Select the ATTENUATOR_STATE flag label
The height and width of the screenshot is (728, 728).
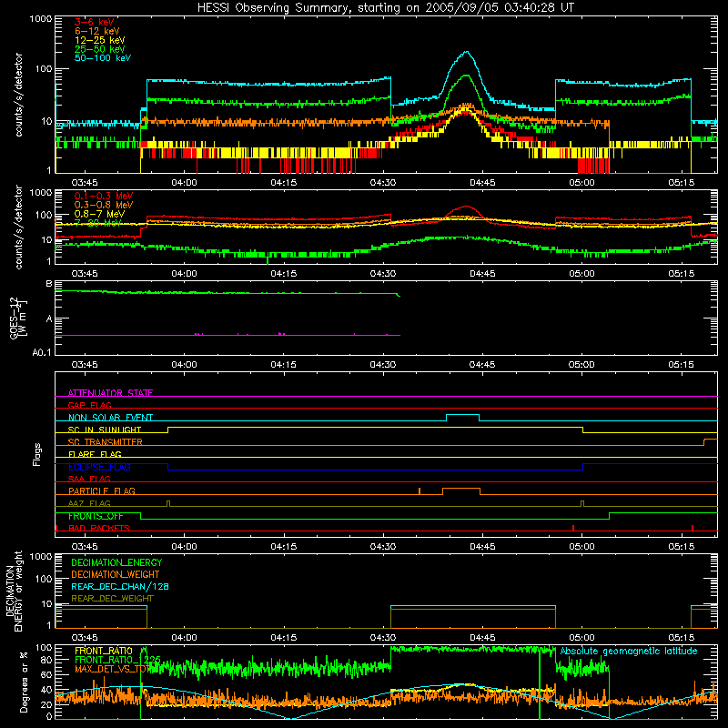(x=110, y=393)
